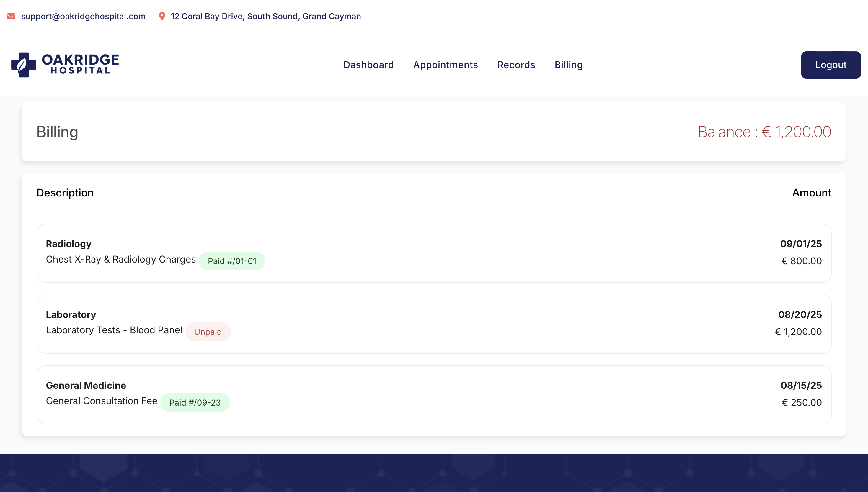Click the Logout button
Viewport: 868px width, 492px height.
pos(831,65)
